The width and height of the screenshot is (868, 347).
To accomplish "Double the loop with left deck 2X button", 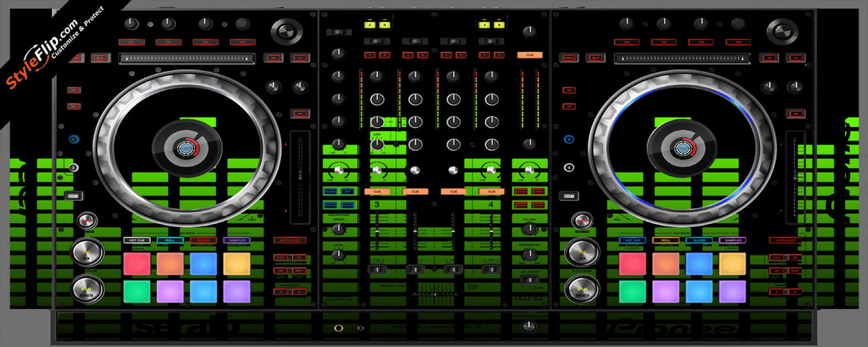I will point(299,258).
